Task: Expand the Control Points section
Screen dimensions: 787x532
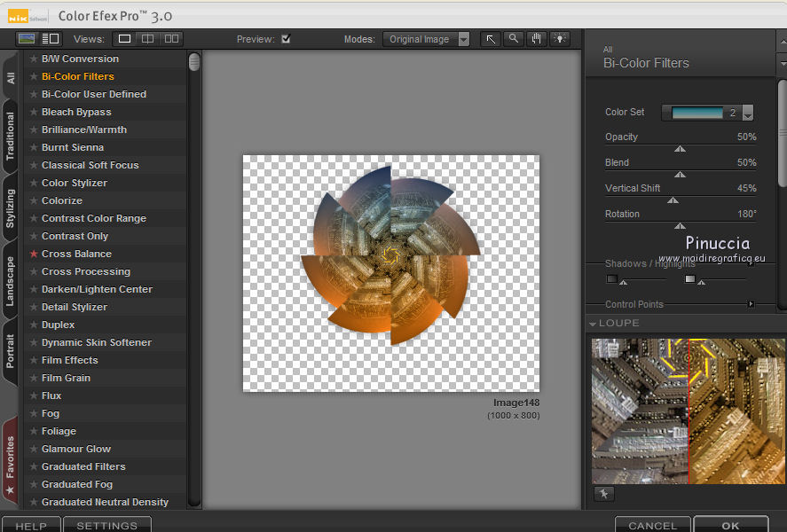Action: pyautogui.click(x=751, y=304)
